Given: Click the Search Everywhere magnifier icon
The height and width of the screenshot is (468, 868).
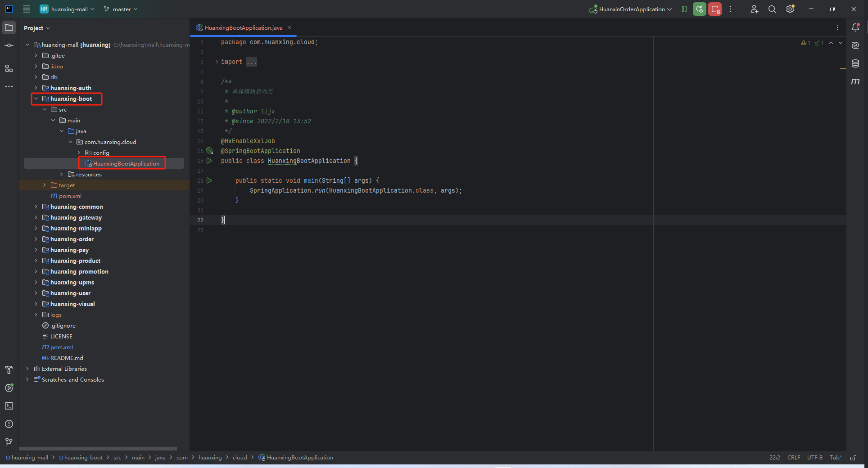Looking at the screenshot, I should pyautogui.click(x=772, y=9).
